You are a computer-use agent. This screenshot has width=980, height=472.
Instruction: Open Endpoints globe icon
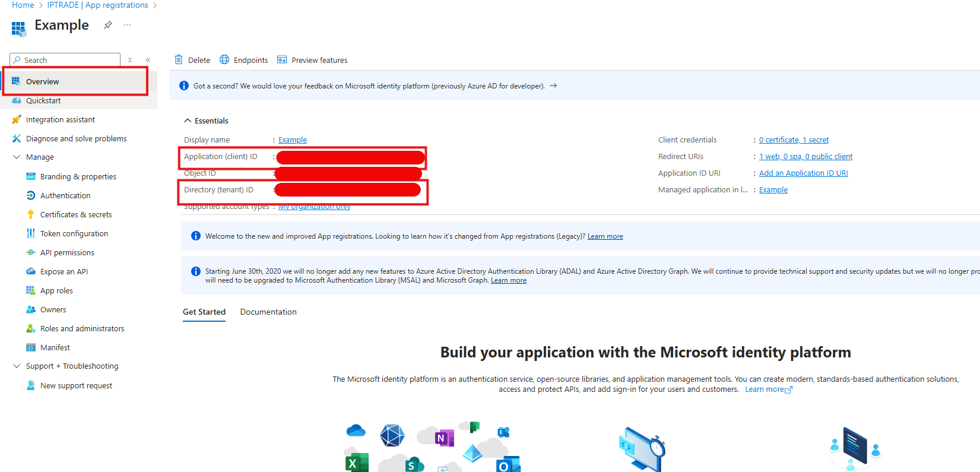tap(224, 59)
